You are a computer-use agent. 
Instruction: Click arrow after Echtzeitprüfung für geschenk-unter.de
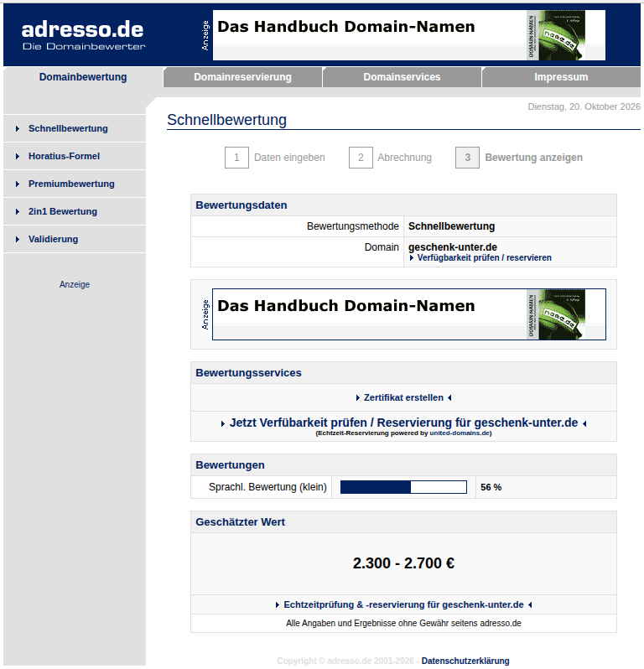(530, 605)
